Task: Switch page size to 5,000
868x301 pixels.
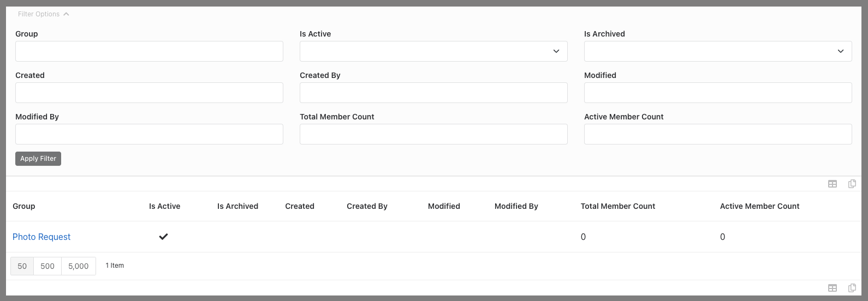Action: [79, 266]
